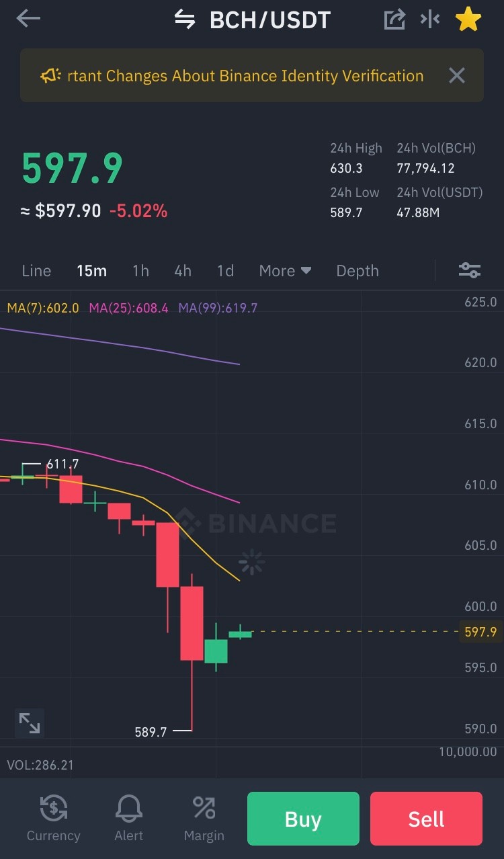Switch to Line chart view
This screenshot has height=859, width=504.
(x=36, y=271)
